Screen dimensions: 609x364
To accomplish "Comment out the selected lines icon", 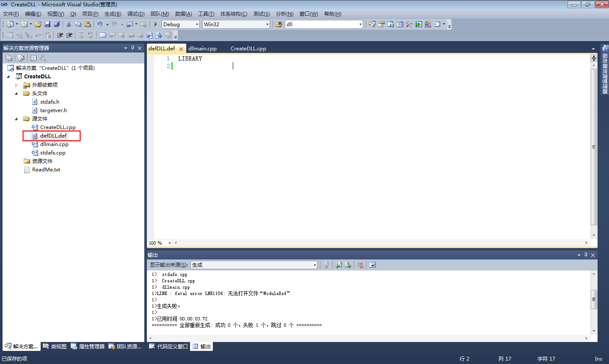I will [x=81, y=35].
